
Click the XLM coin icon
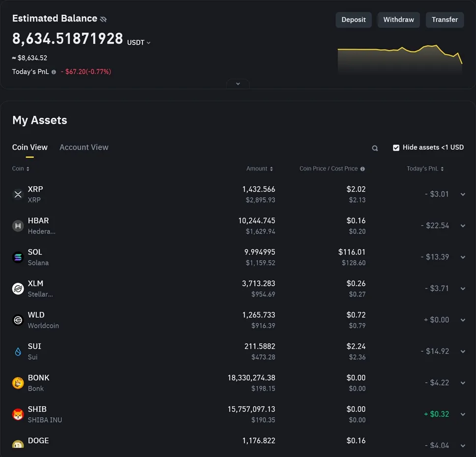(18, 288)
